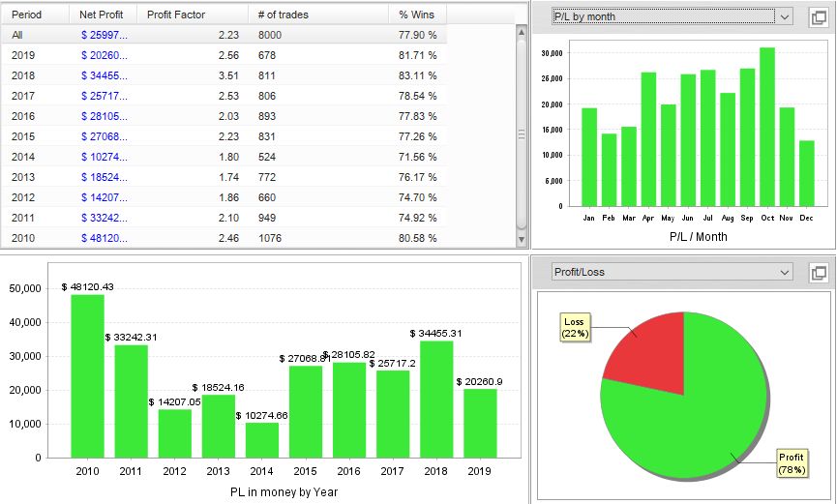Image resolution: width=837 pixels, height=504 pixels.
Task: Select the All period row
Action: (x=224, y=35)
